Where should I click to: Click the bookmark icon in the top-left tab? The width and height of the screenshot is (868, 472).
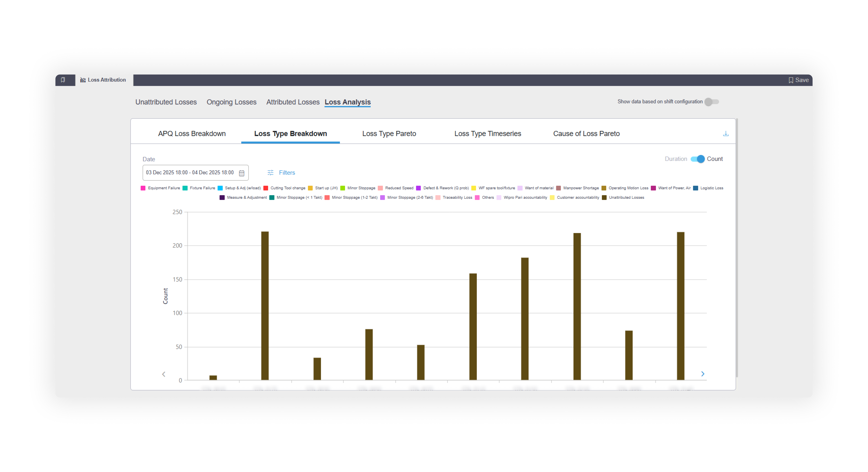pyautogui.click(x=63, y=80)
